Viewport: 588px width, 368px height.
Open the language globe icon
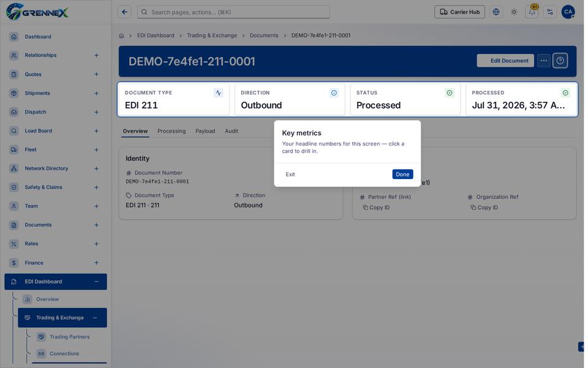[x=496, y=12]
